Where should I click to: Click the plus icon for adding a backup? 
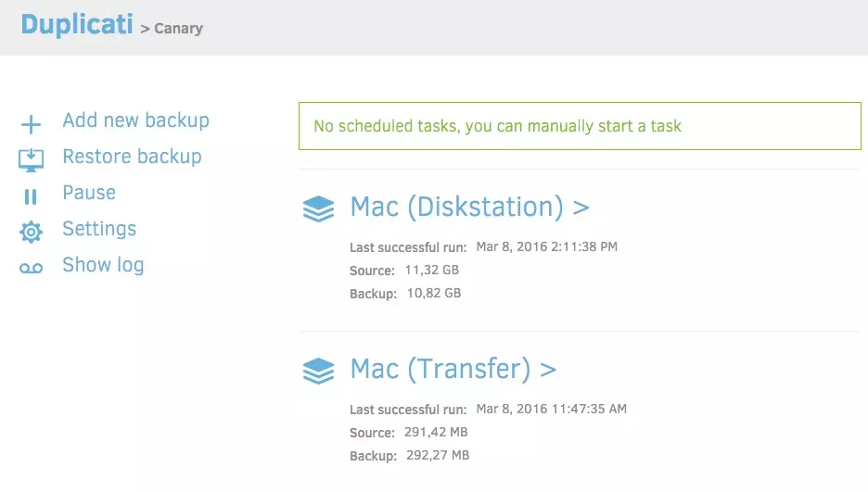pyautogui.click(x=31, y=124)
